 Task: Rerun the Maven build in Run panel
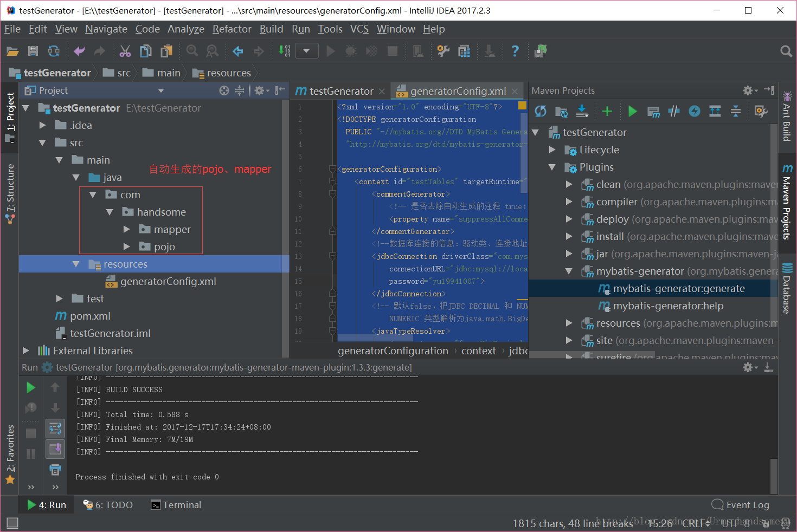(31, 387)
